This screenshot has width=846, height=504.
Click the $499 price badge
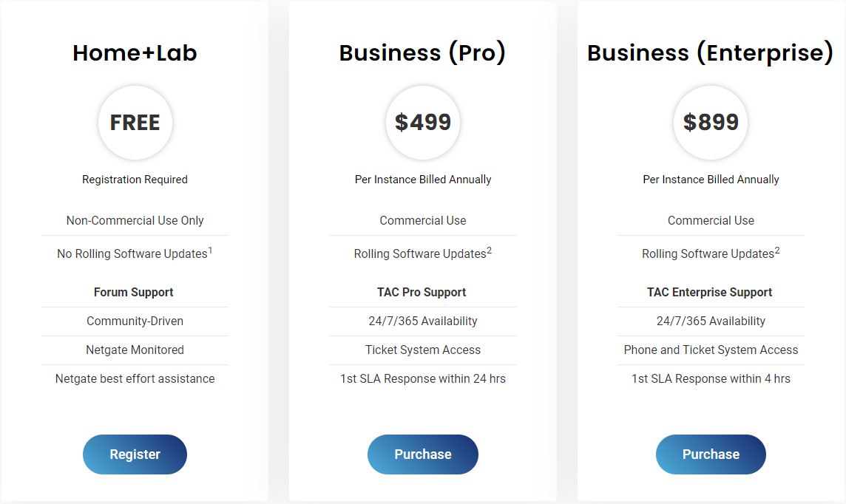point(423,123)
